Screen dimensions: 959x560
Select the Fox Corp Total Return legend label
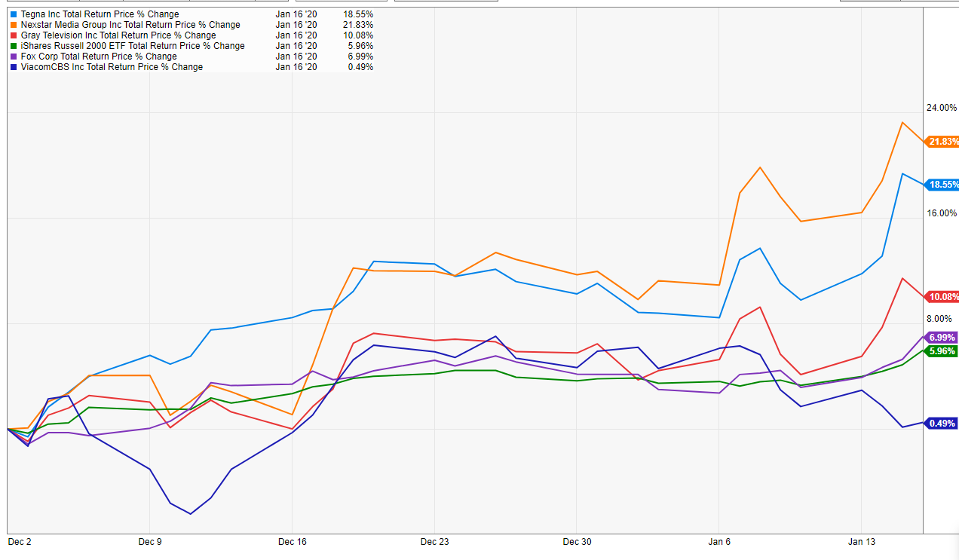point(99,57)
